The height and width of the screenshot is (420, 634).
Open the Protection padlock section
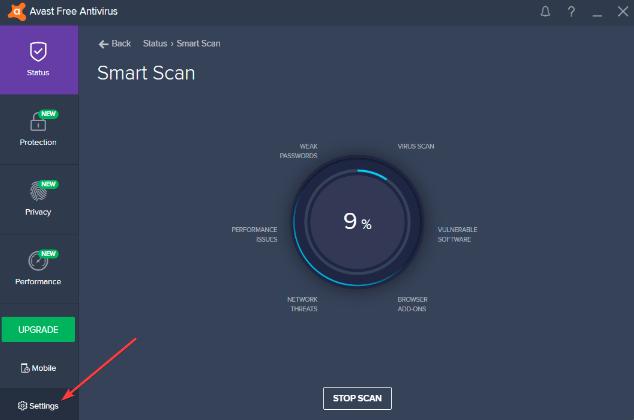point(38,128)
